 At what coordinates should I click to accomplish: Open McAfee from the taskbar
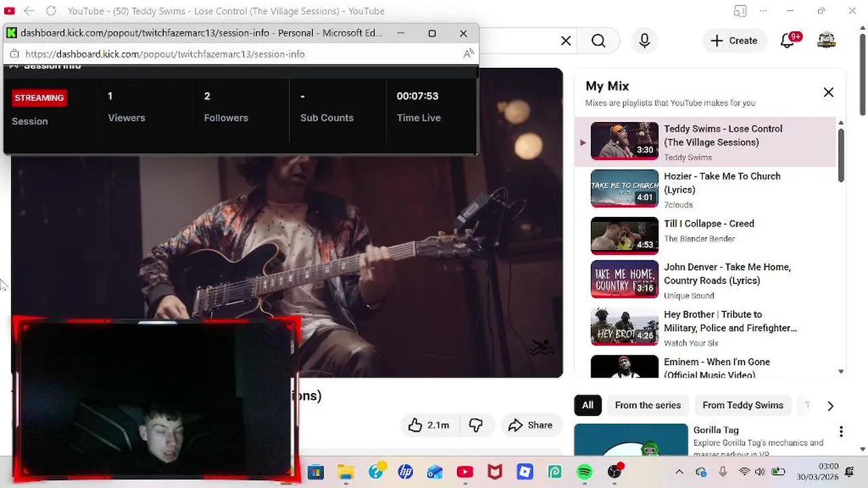click(495, 472)
